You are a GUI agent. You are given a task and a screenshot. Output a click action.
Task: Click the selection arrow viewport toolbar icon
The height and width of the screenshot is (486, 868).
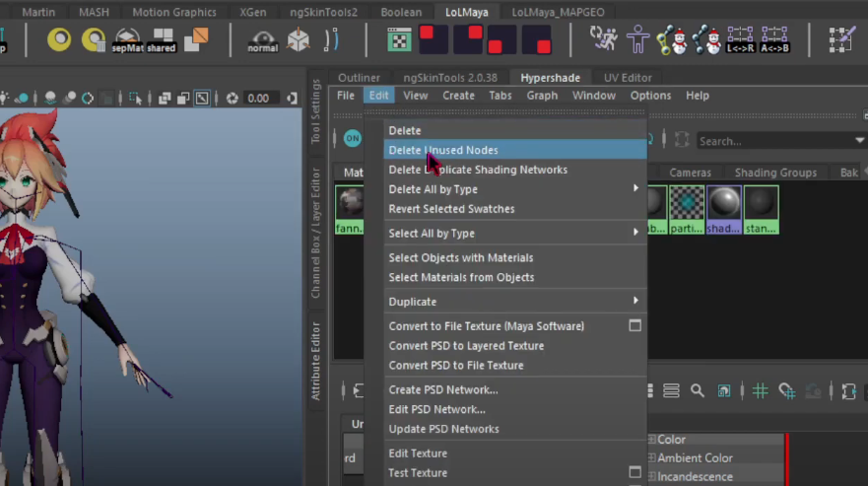(135, 98)
